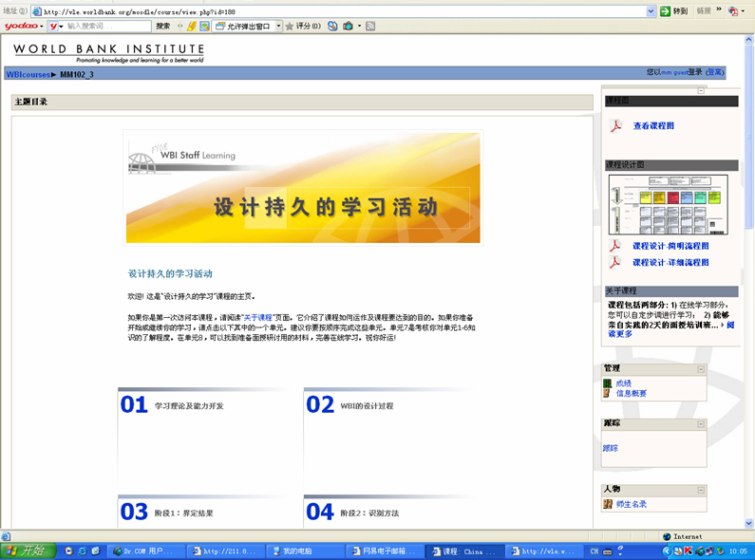The height and width of the screenshot is (560, 755).
Task: Click the 设计持久的学习活动 course banner image
Action: point(303,188)
